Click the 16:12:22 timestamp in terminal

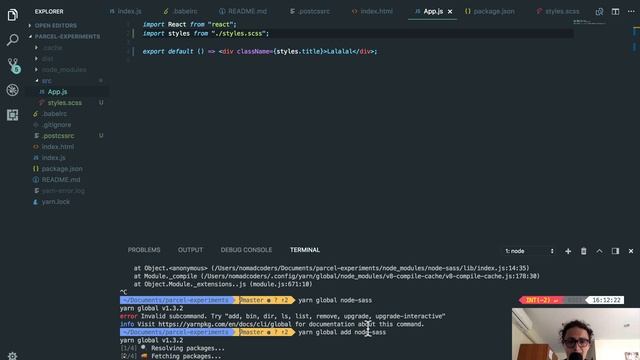606,300
